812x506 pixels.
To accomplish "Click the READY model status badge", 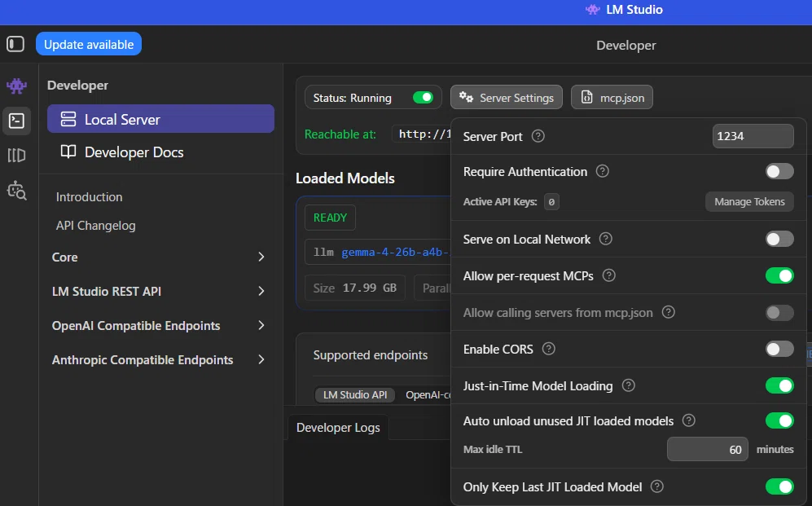I will (x=330, y=218).
